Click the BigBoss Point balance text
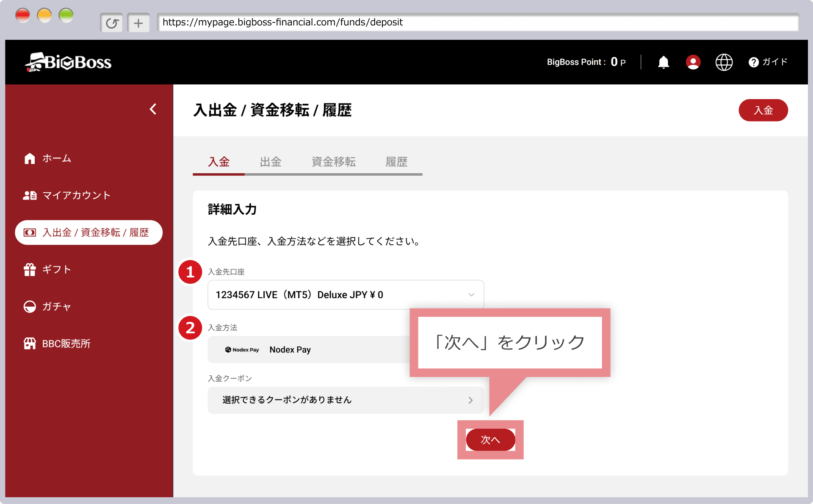 tap(586, 62)
